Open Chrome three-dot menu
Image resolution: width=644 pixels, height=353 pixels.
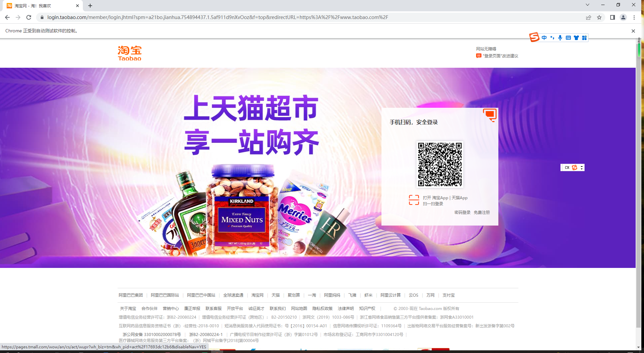634,17
